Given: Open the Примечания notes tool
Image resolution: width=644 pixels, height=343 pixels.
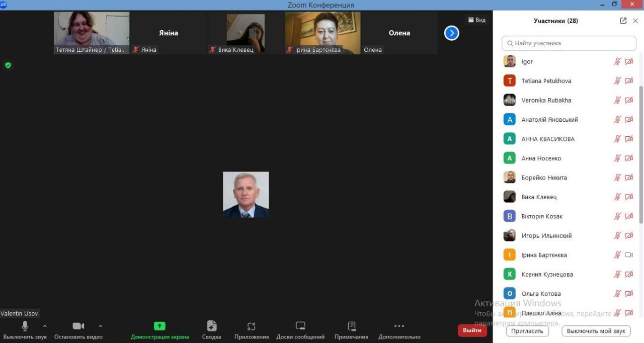Looking at the screenshot, I should pos(351,326).
